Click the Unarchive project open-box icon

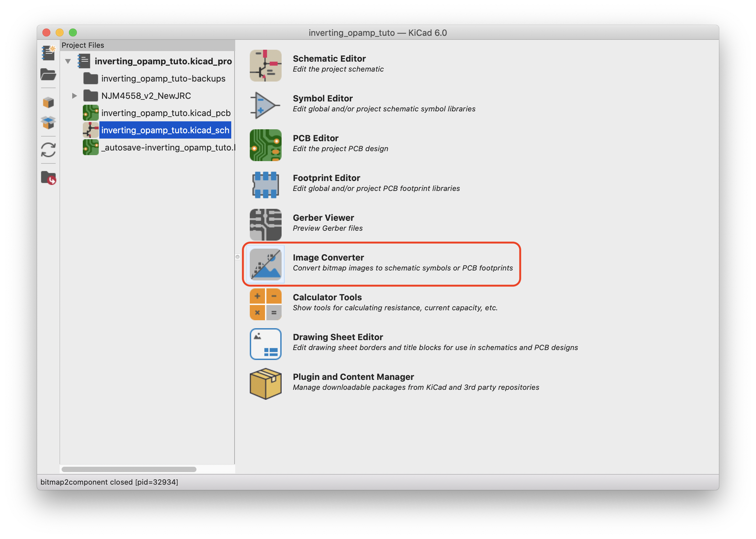pyautogui.click(x=48, y=123)
